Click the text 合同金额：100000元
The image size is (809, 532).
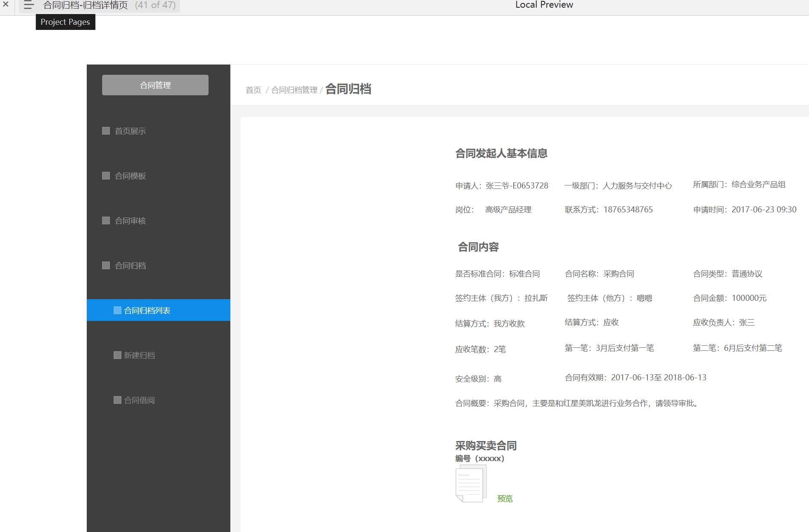coord(730,298)
